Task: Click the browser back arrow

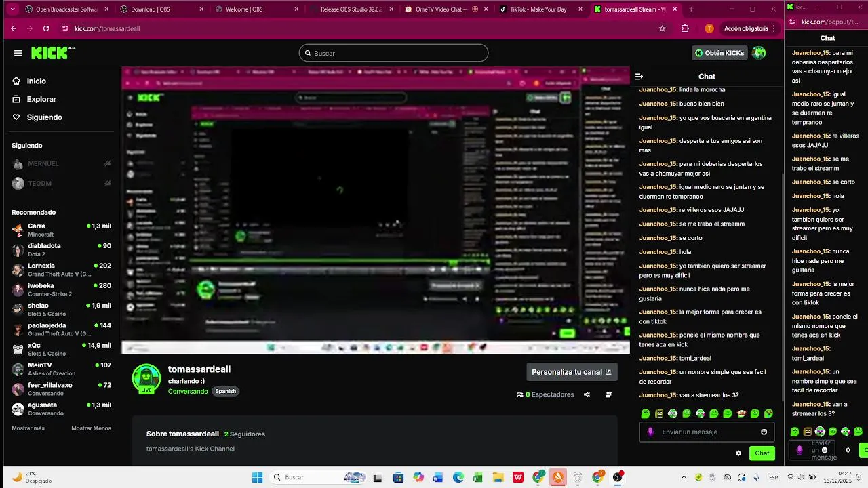Action: pyautogui.click(x=14, y=28)
